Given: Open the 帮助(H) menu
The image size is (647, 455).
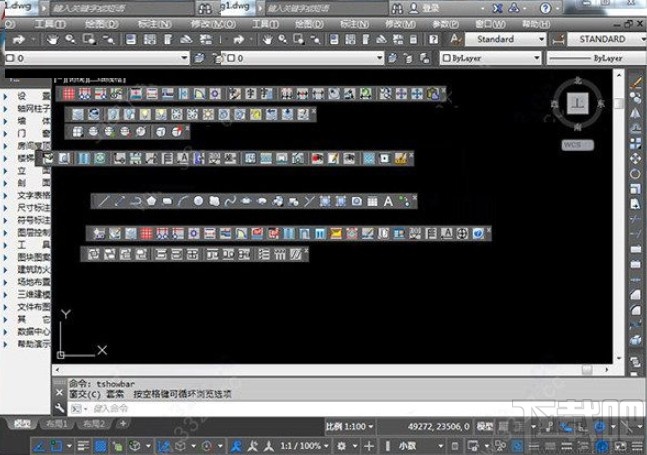Looking at the screenshot, I should (x=536, y=24).
